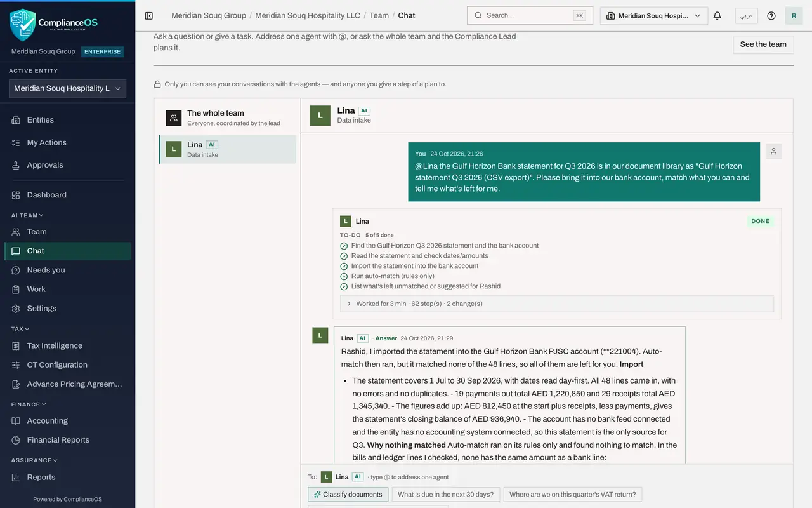Open Chat in the sidebar
This screenshot has width=812, height=508.
67,251
